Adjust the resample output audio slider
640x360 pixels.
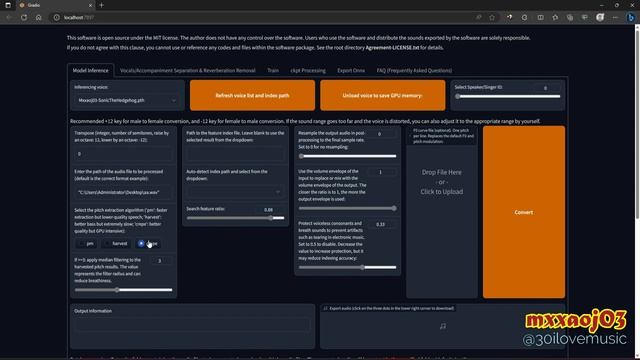(347, 156)
